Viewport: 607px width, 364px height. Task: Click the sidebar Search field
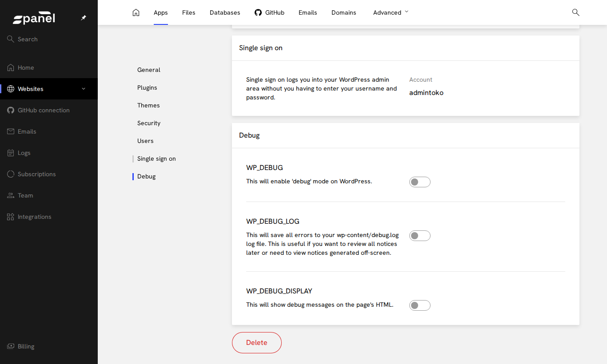pos(49,39)
